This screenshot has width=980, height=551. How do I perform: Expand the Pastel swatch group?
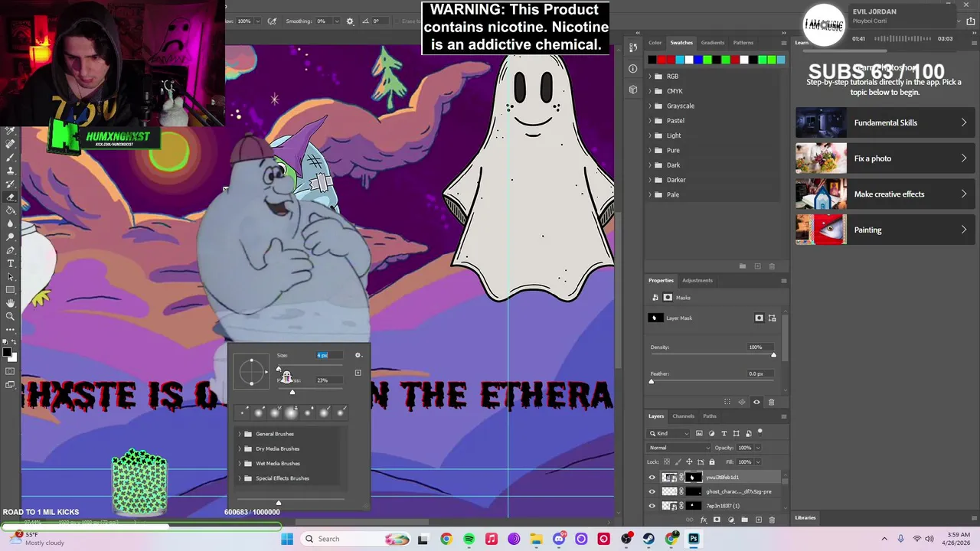coord(650,121)
